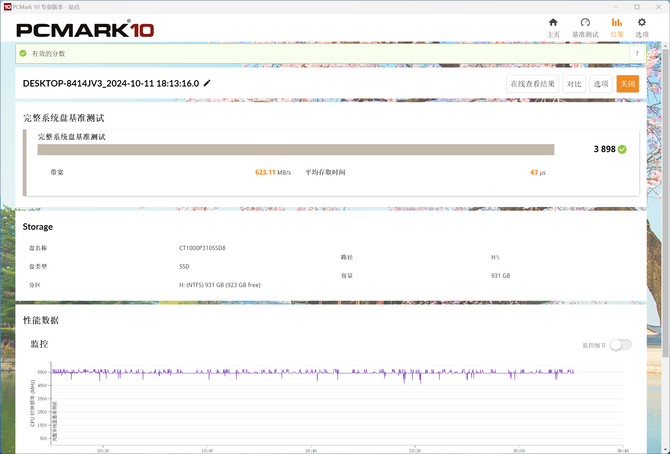670x454 pixels.
Task: Click the benchmark score progress bar
Action: coord(296,150)
